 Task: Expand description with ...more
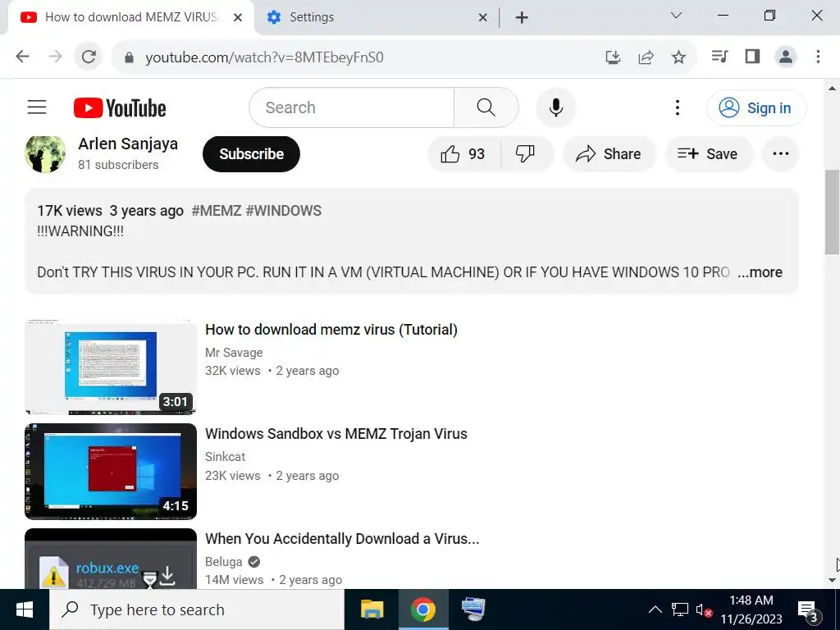[x=760, y=272]
